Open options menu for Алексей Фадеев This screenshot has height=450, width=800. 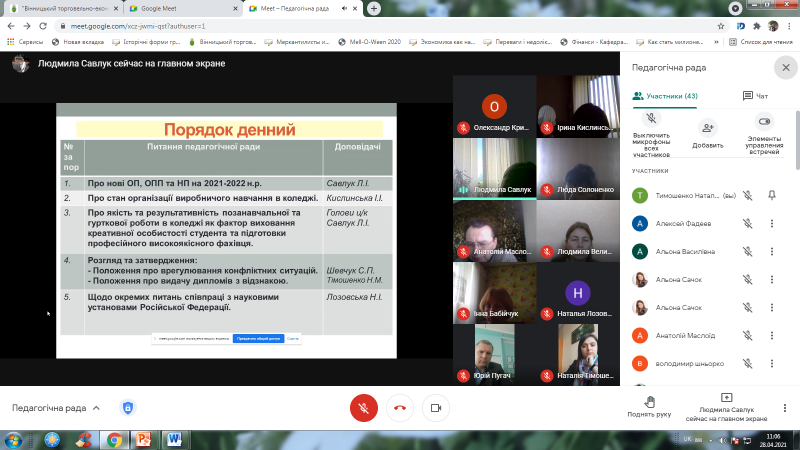(x=772, y=223)
